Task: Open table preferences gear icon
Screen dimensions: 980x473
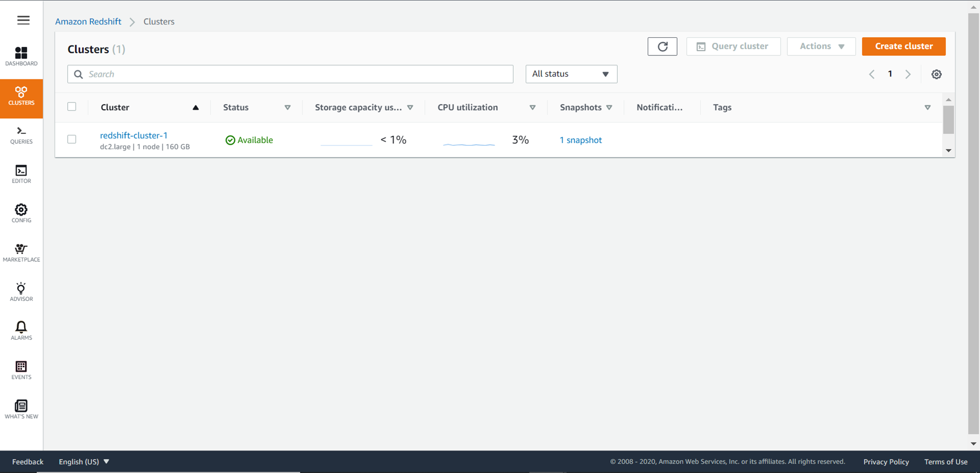Action: pyautogui.click(x=936, y=75)
